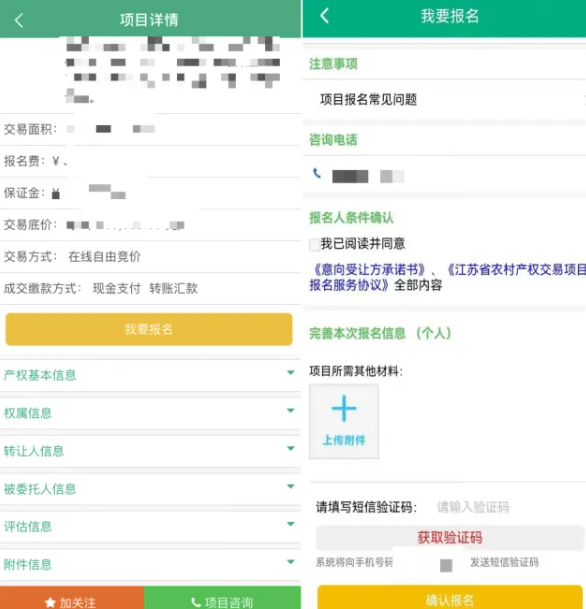Expand the 评估信息 section
Viewport: 586px width, 609px height.
point(150,526)
